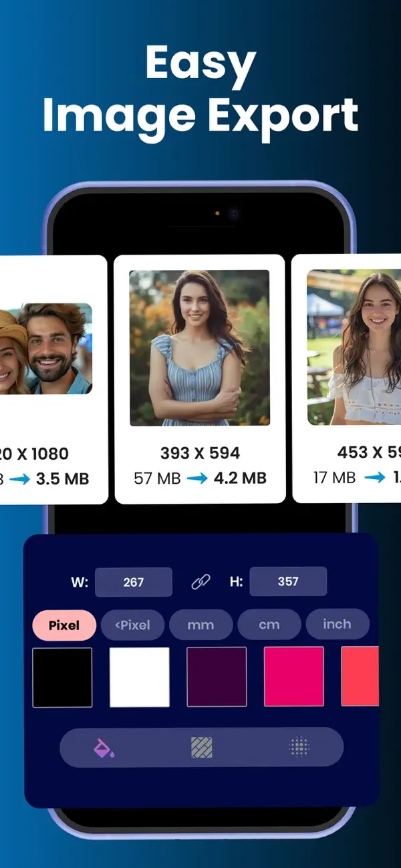This screenshot has width=401, height=868.
Task: Edit the height field showing 357
Action: pyautogui.click(x=288, y=581)
